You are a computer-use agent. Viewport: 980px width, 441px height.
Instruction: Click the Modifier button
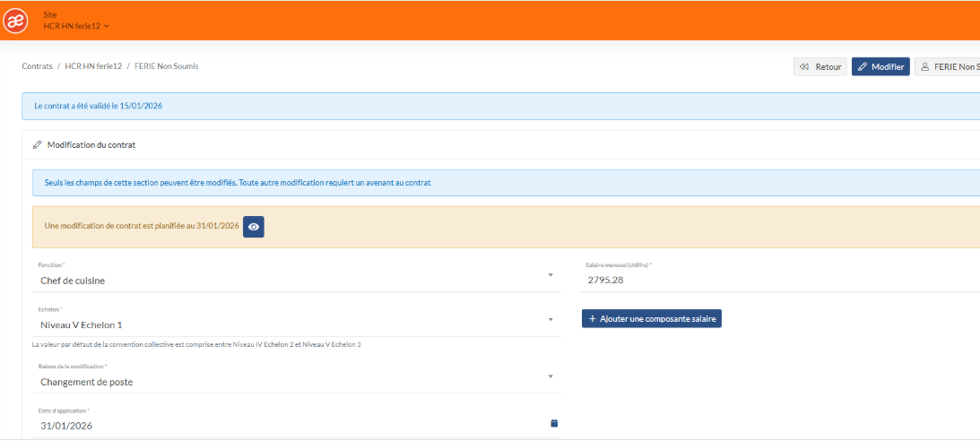point(880,67)
